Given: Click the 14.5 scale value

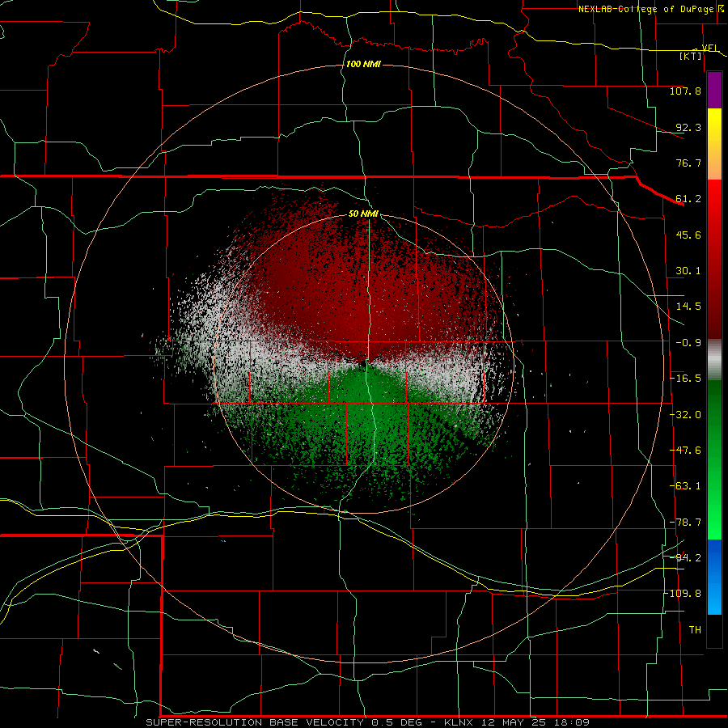Looking at the screenshot, I should point(688,307).
